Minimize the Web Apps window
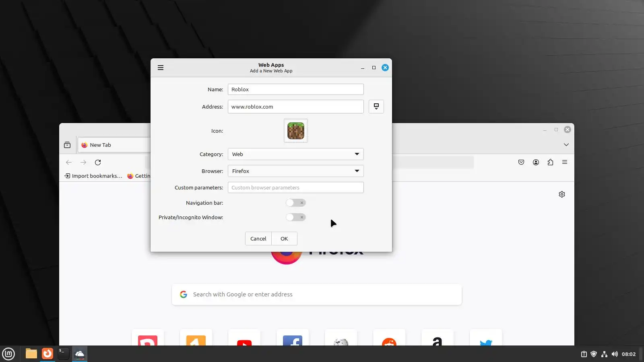 tap(363, 68)
